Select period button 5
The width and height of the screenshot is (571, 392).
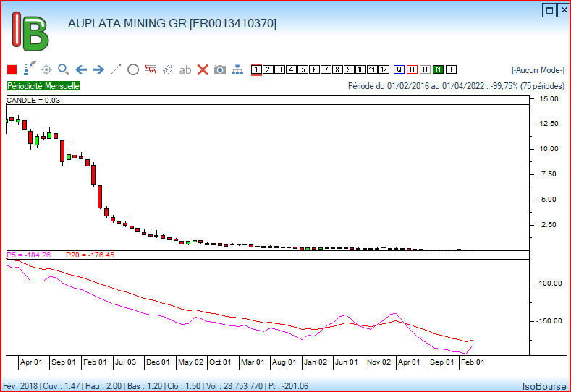point(303,69)
